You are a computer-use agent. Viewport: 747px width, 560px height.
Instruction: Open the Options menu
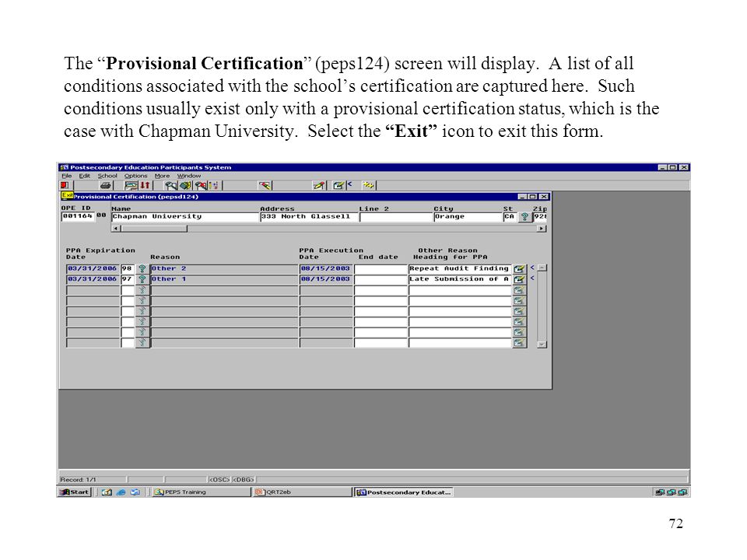(x=135, y=176)
